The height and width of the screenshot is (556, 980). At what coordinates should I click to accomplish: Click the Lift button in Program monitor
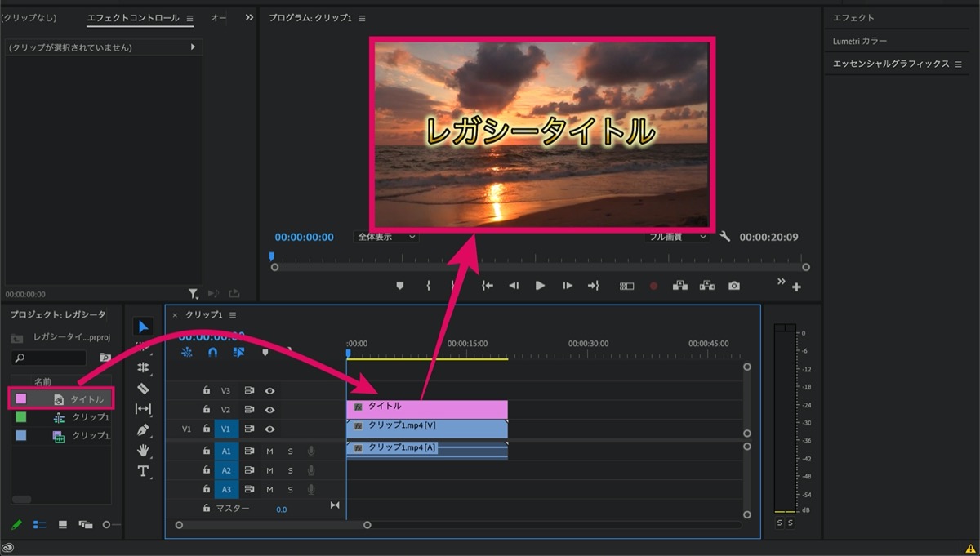pyautogui.click(x=679, y=286)
